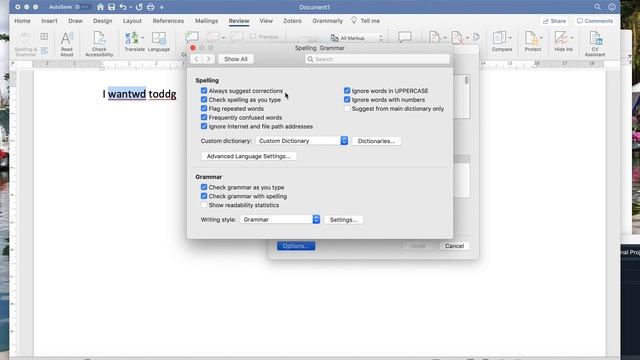The width and height of the screenshot is (640, 360).
Task: Click the Reject change icon in ribbon
Action: [x=458, y=38]
